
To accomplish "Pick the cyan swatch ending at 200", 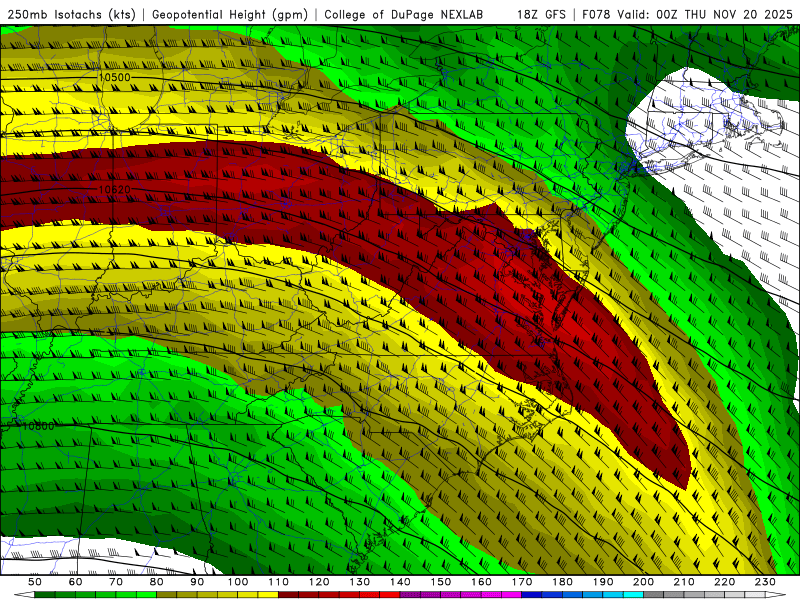I will [x=633, y=594].
